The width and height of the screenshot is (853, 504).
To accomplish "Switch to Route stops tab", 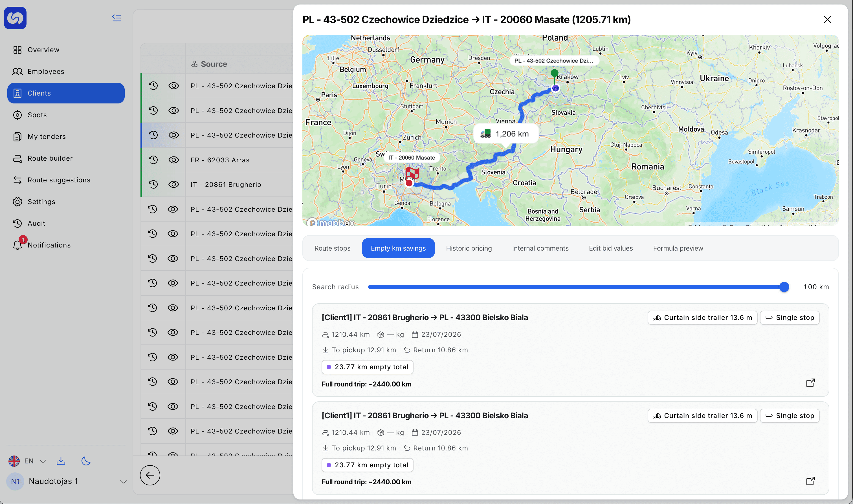I will click(x=332, y=248).
